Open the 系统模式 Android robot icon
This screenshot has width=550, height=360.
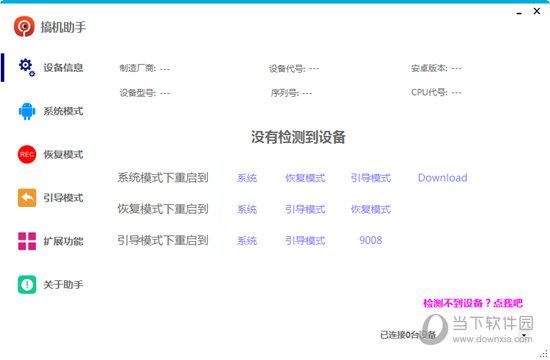pos(27,111)
